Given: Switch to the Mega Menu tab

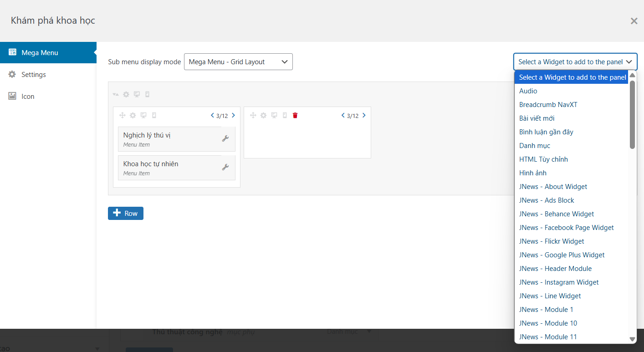Looking at the screenshot, I should click(x=48, y=52).
